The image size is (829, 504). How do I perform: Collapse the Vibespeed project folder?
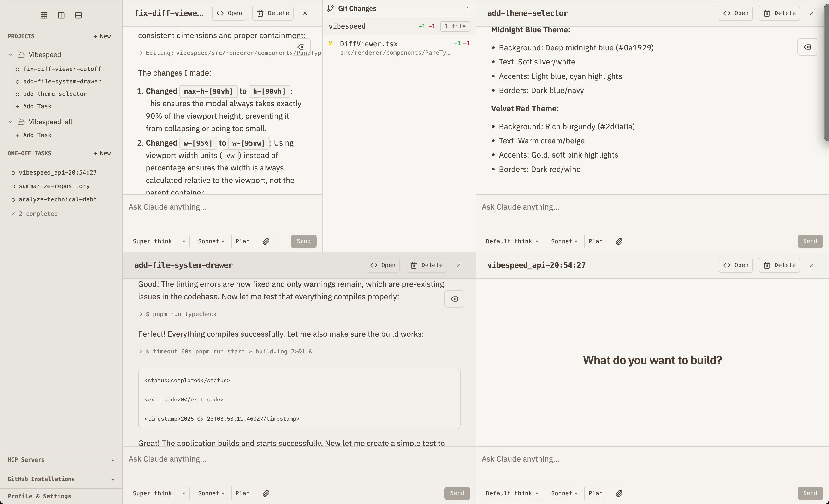[10, 54]
